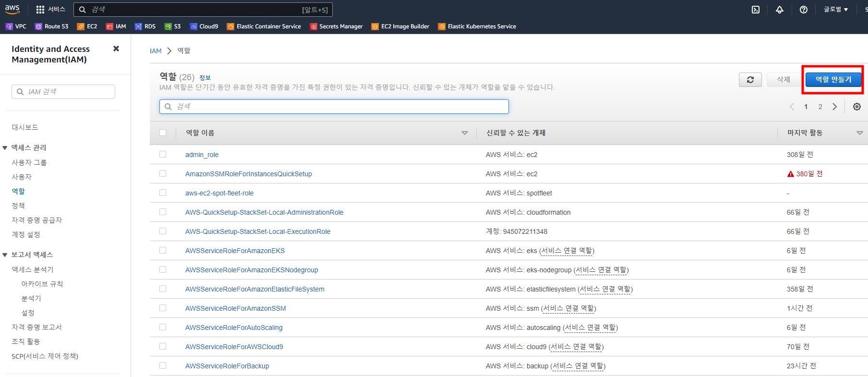Open the Route 53 shortcut
This screenshot has width=868, height=377.
tap(51, 26)
